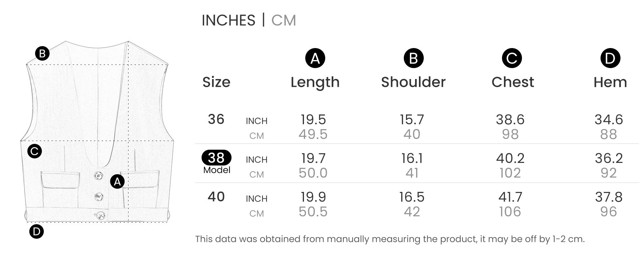Select the D marker below the vest hem
The width and height of the screenshot is (644, 260).
point(36,232)
